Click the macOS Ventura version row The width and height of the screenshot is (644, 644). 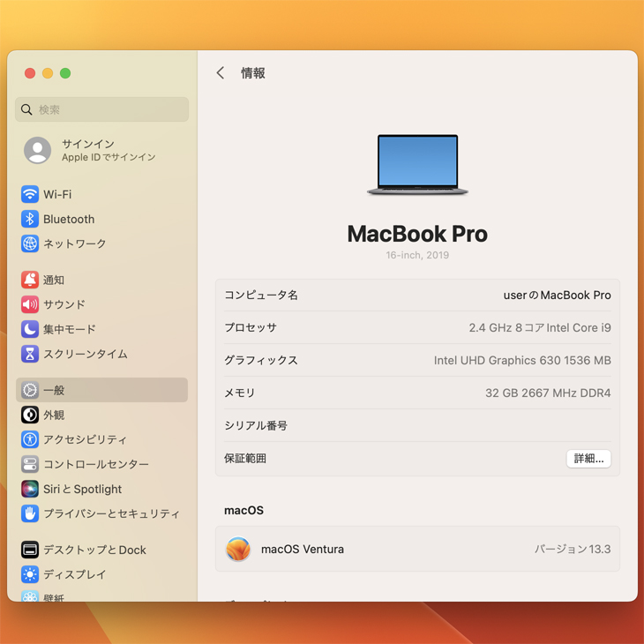pos(417,549)
